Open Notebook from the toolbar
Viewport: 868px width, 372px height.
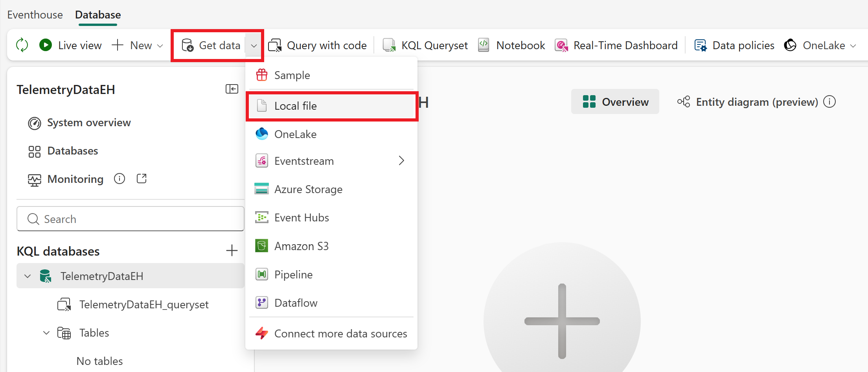tap(511, 45)
